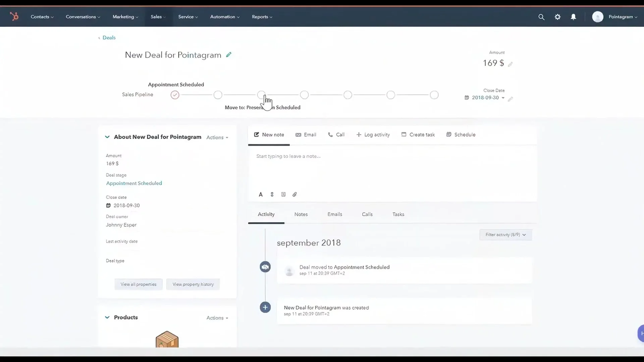Click attachment paperclip icon

tap(294, 194)
